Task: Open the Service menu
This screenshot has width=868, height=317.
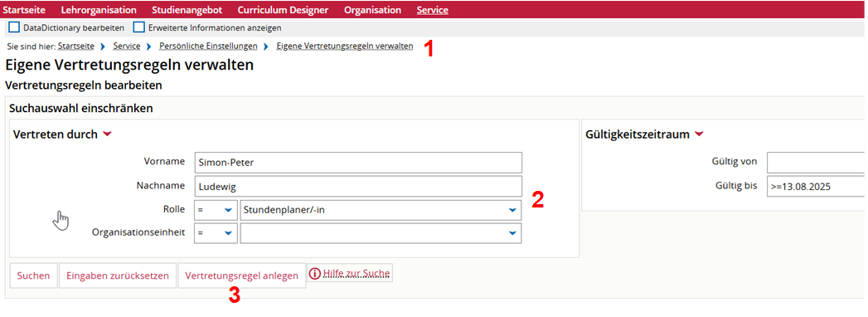Action: click(432, 10)
